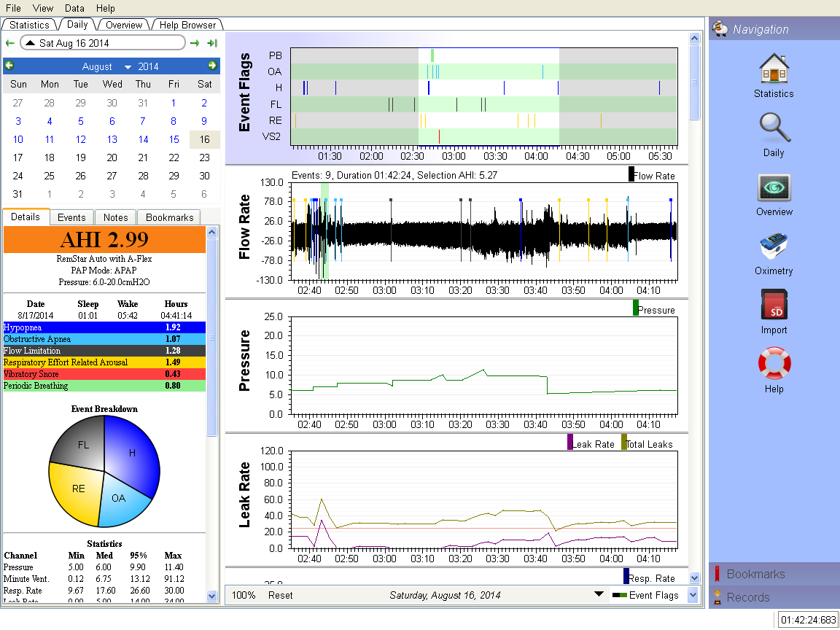840x630 pixels.
Task: Go to next day with green right arrow
Action: (x=195, y=44)
